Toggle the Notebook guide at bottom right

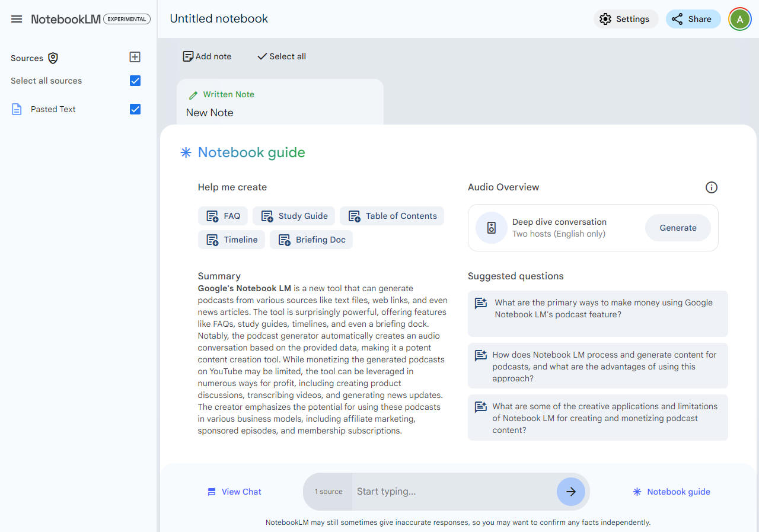(x=671, y=492)
